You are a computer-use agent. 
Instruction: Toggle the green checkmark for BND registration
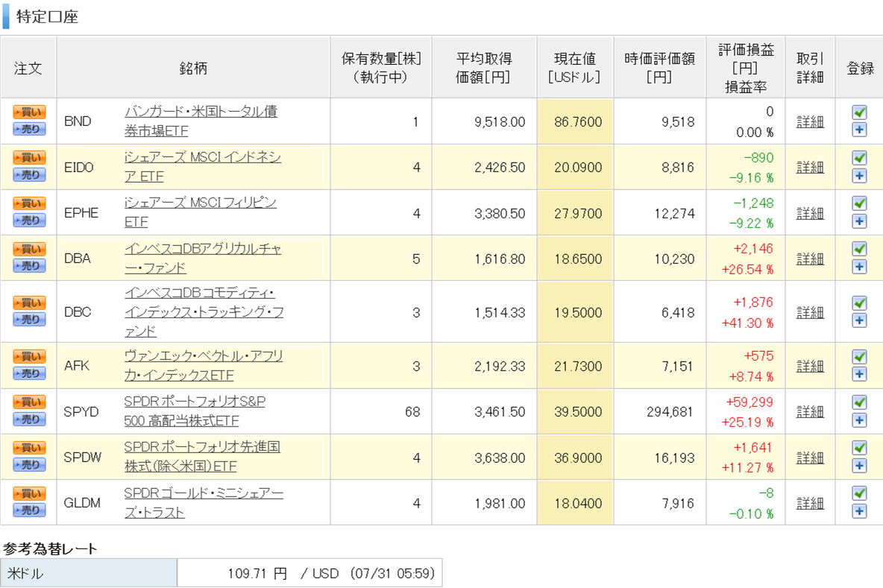pyautogui.click(x=859, y=113)
